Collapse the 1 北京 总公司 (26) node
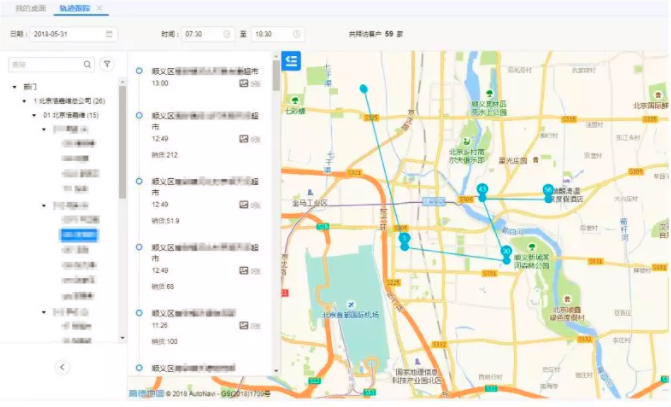Screen dimensions: 671x407 click(24, 101)
